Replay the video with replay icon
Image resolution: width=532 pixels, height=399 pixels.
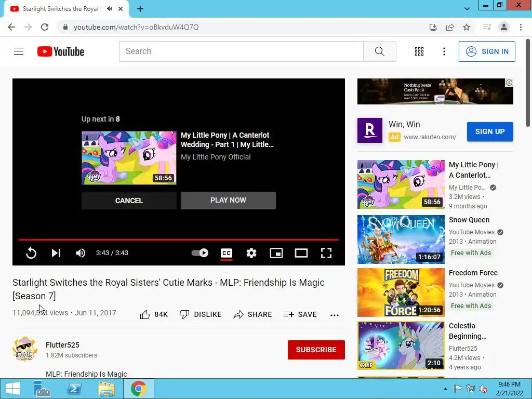click(x=31, y=253)
